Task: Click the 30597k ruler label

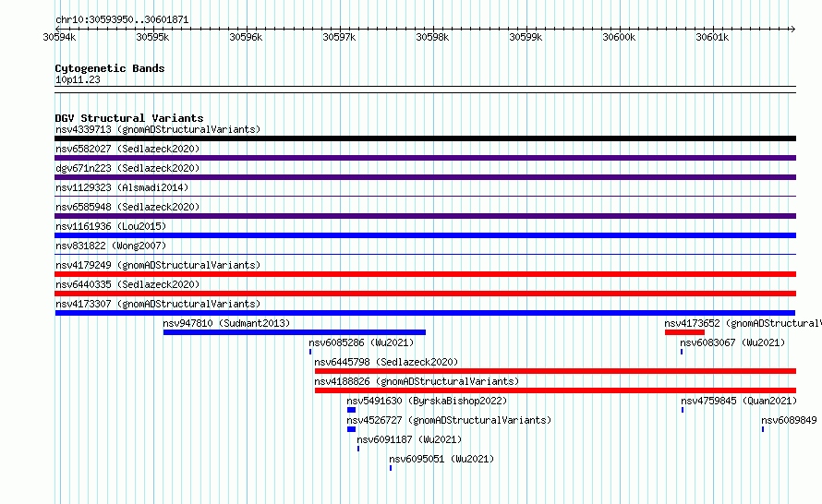Action: click(x=339, y=37)
